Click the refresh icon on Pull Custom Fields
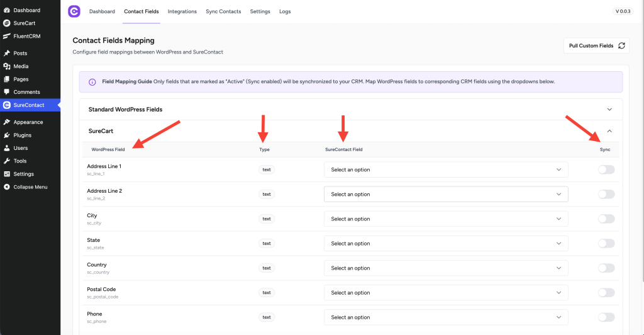Viewport: 644px width, 335px height. click(x=621, y=45)
